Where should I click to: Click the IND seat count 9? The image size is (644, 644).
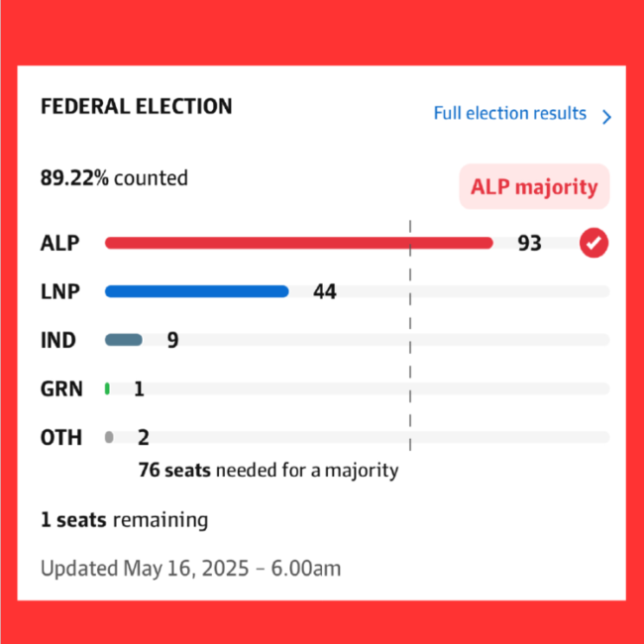(x=173, y=340)
